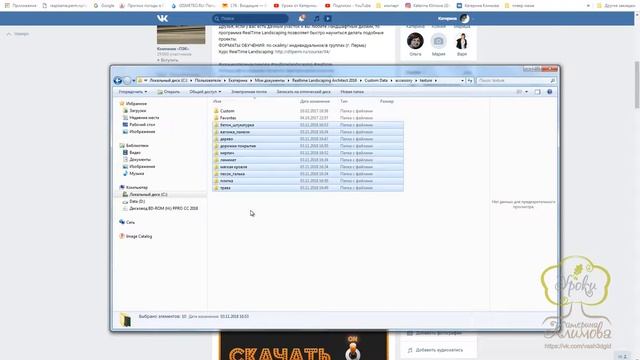Select the BD-ROM drive in the navigation pane
The image size is (640, 360).
pos(163,208)
